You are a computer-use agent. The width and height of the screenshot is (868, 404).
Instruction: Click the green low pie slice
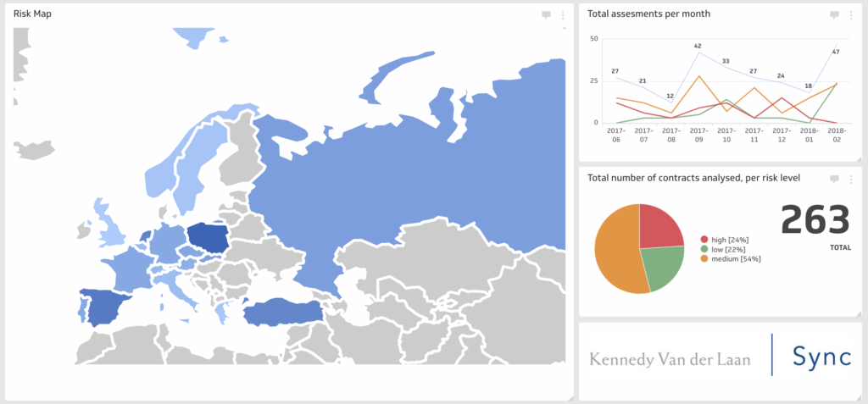[665, 268]
